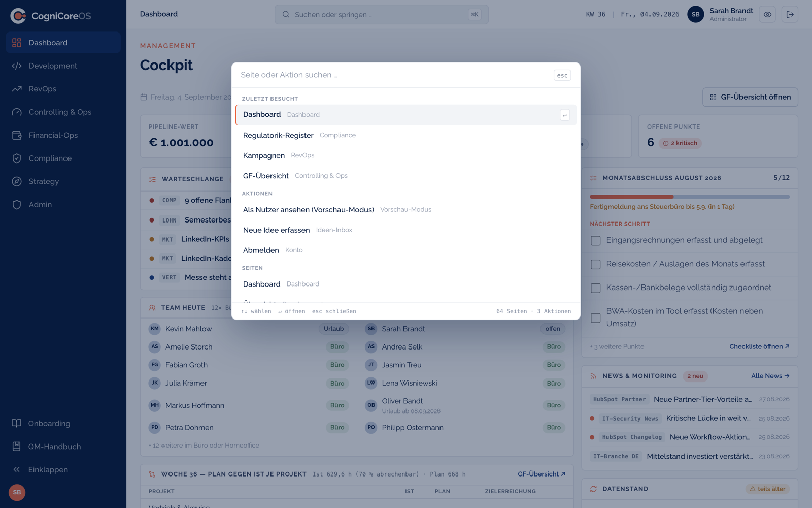The width and height of the screenshot is (812, 508).
Task: Click the CogniCoreOS logo
Action: (x=51, y=16)
